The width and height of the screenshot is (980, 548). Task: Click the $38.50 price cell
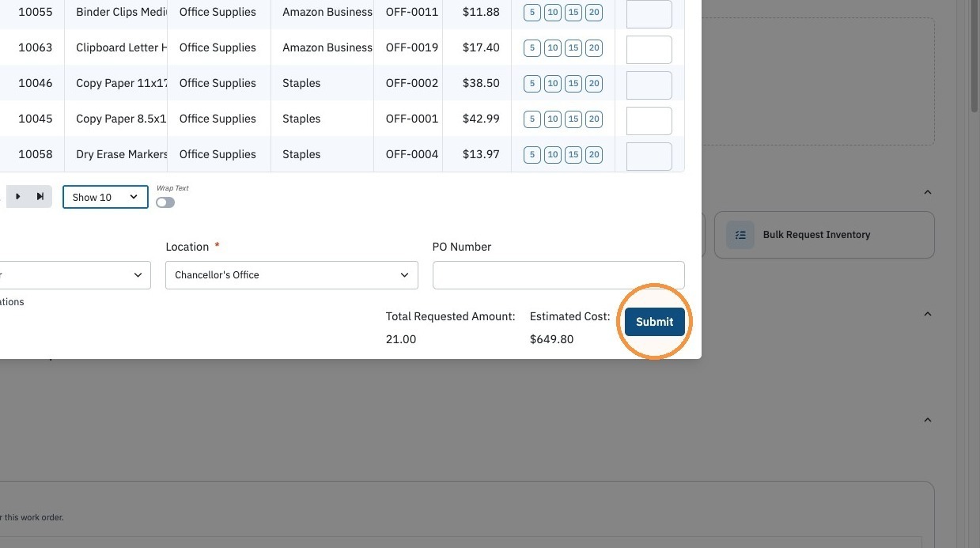[x=481, y=83]
